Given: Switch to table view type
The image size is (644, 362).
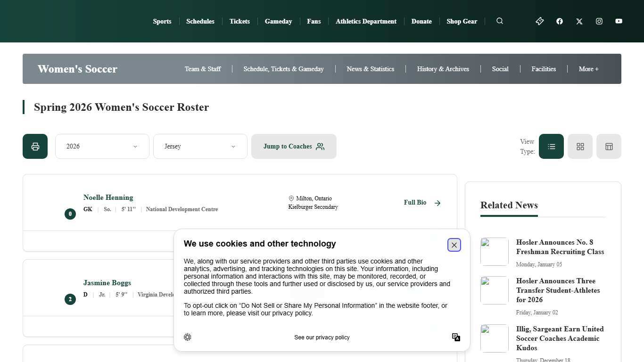Looking at the screenshot, I should coord(609,147).
